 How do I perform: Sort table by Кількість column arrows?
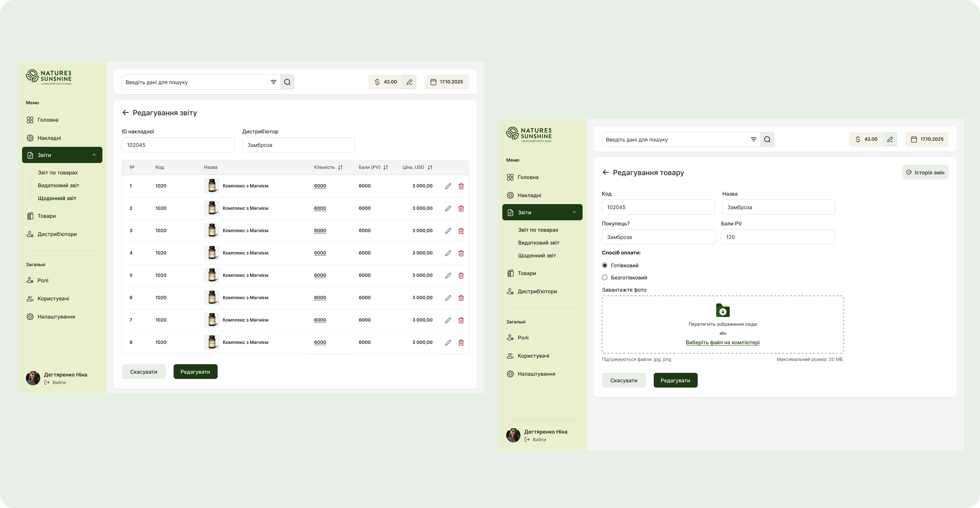point(340,168)
